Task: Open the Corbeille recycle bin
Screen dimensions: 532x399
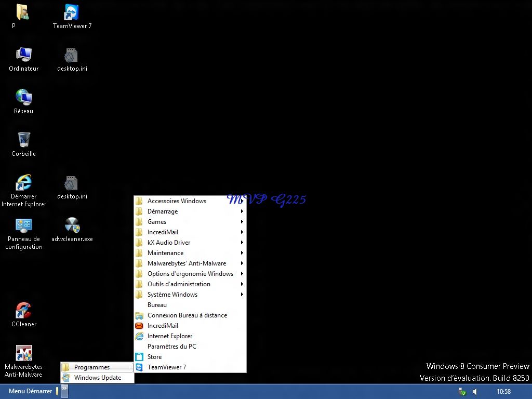Action: [23, 141]
